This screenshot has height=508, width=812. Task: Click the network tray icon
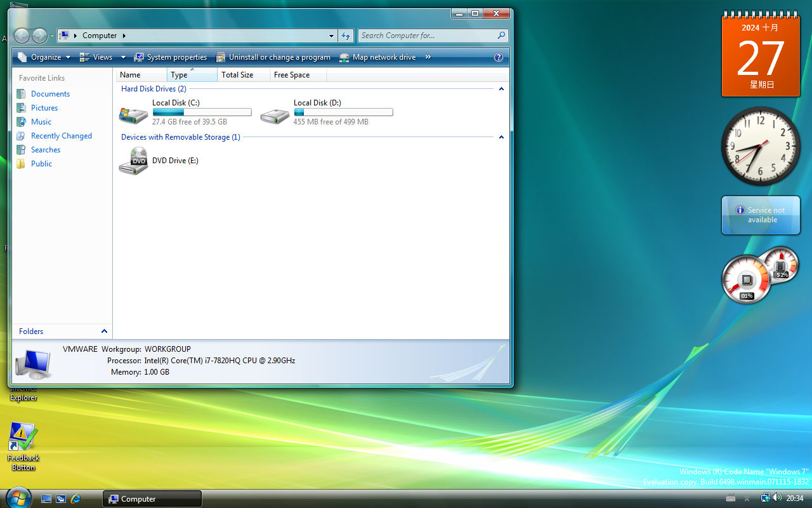[x=765, y=498]
